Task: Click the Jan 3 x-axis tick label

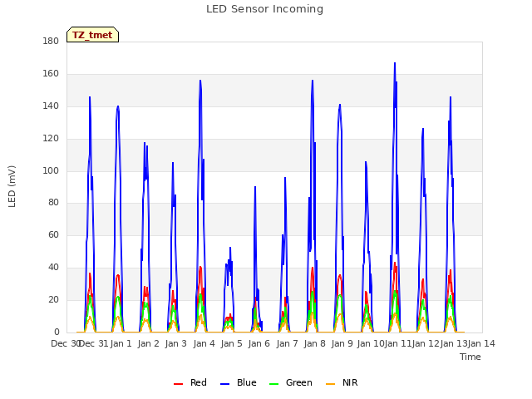Action: click(175, 343)
